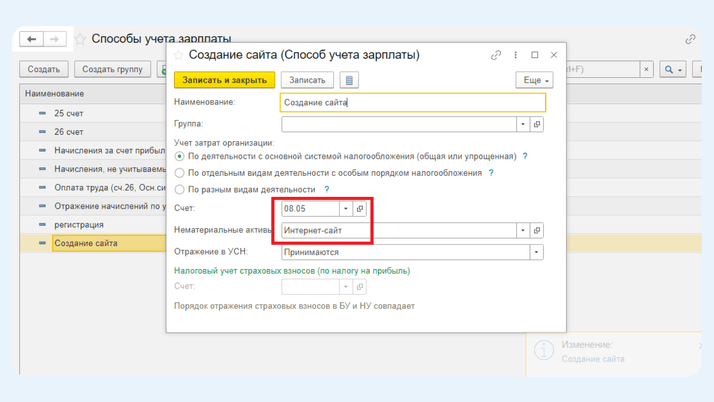The image size is (714, 402).
Task: Click the Интернет-сайт field
Action: 399,230
